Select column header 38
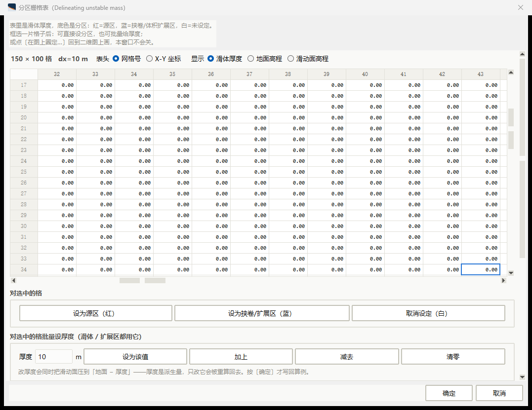532x410 pixels. pyautogui.click(x=288, y=74)
